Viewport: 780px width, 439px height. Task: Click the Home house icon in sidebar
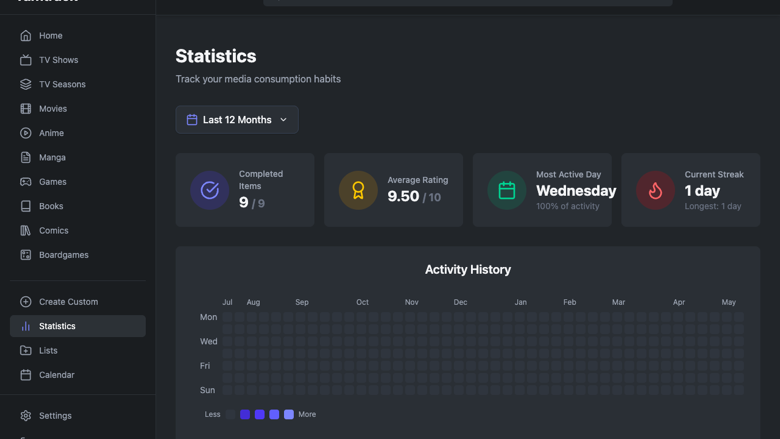coord(25,36)
